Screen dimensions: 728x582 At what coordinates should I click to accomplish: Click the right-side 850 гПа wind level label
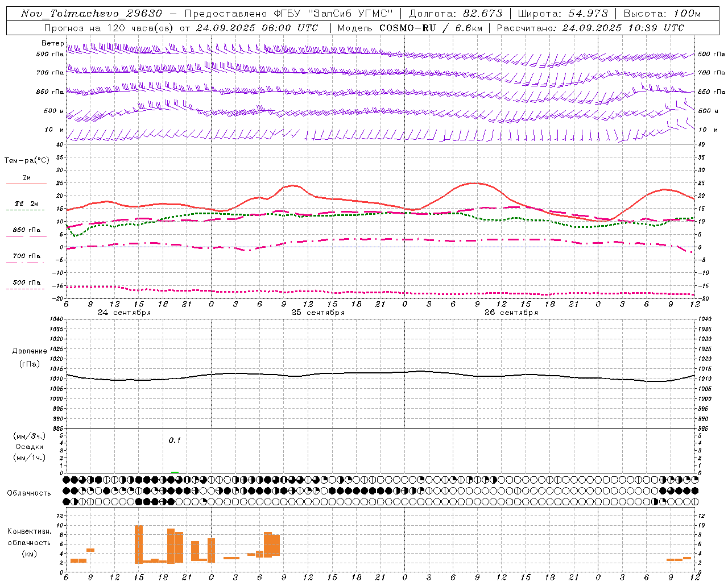(712, 92)
